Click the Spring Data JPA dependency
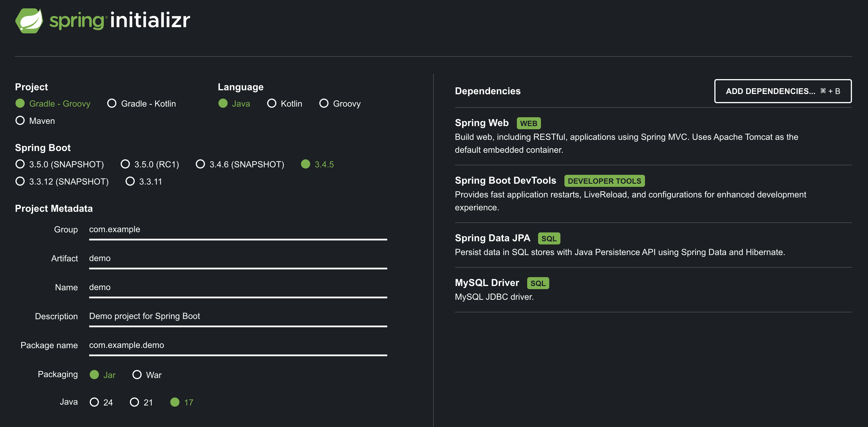868x427 pixels. pos(492,238)
